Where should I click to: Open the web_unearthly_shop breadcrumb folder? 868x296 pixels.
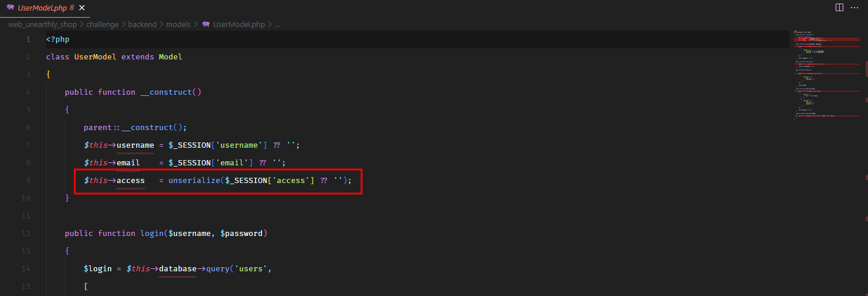pos(44,25)
